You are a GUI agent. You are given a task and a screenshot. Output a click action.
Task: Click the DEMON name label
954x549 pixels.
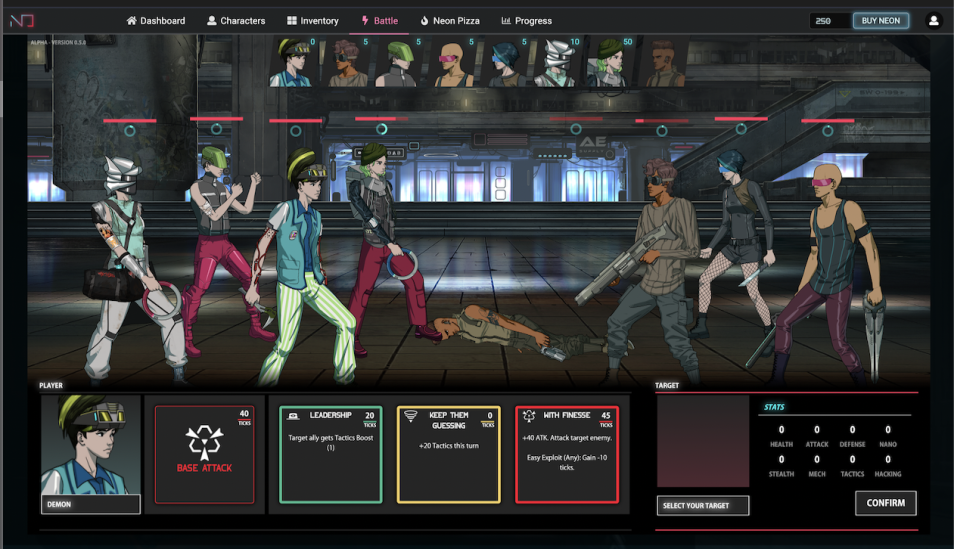pos(91,505)
